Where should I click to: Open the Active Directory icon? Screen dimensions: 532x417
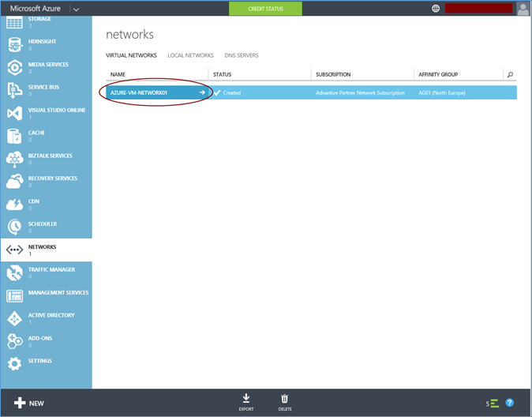[14, 318]
